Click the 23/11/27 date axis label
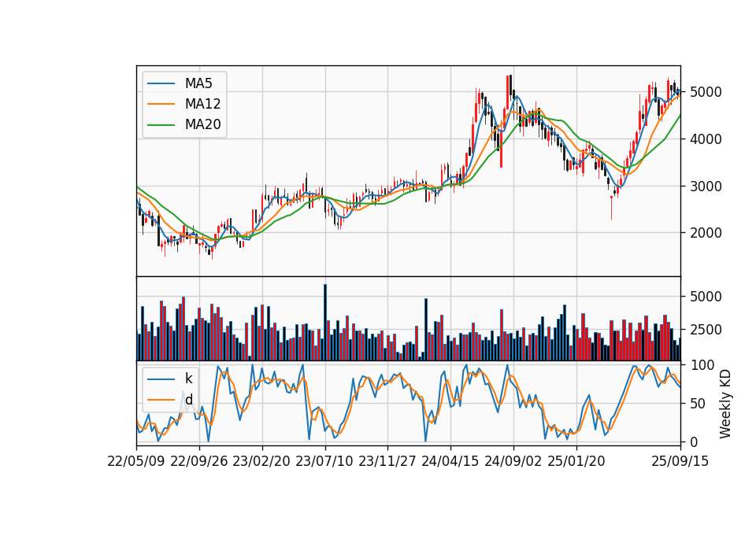756x543 pixels. point(387,462)
